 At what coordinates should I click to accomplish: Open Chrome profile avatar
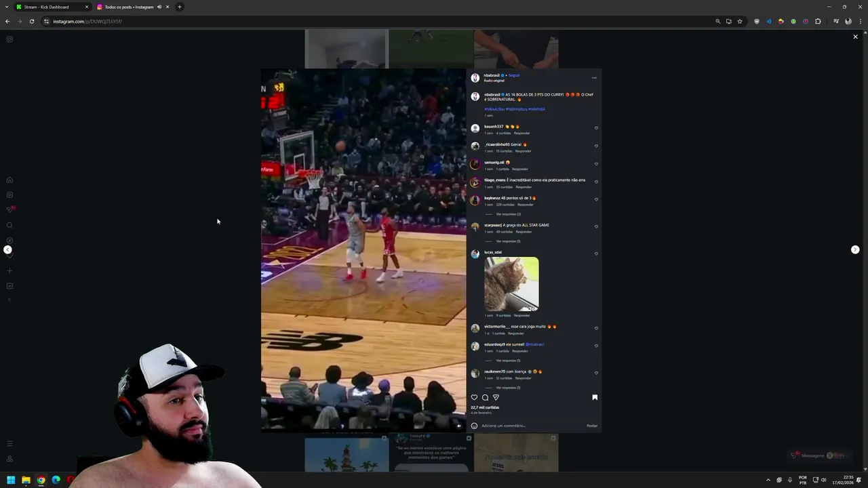(x=848, y=21)
